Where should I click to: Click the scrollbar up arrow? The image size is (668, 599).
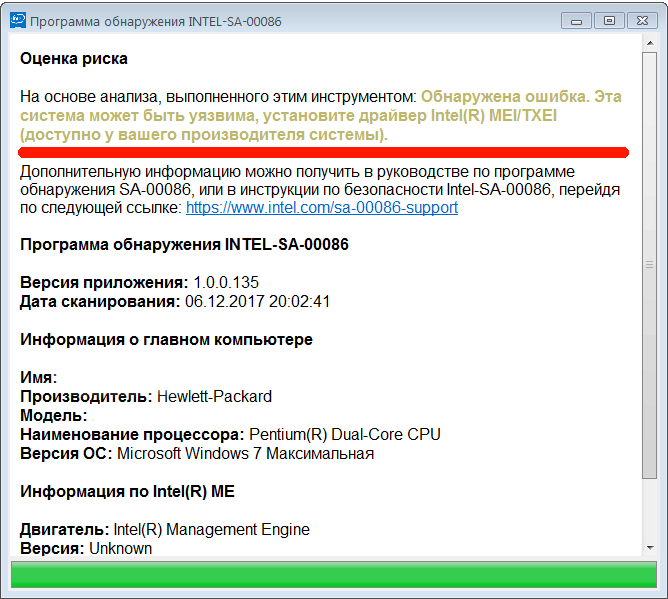click(x=650, y=43)
